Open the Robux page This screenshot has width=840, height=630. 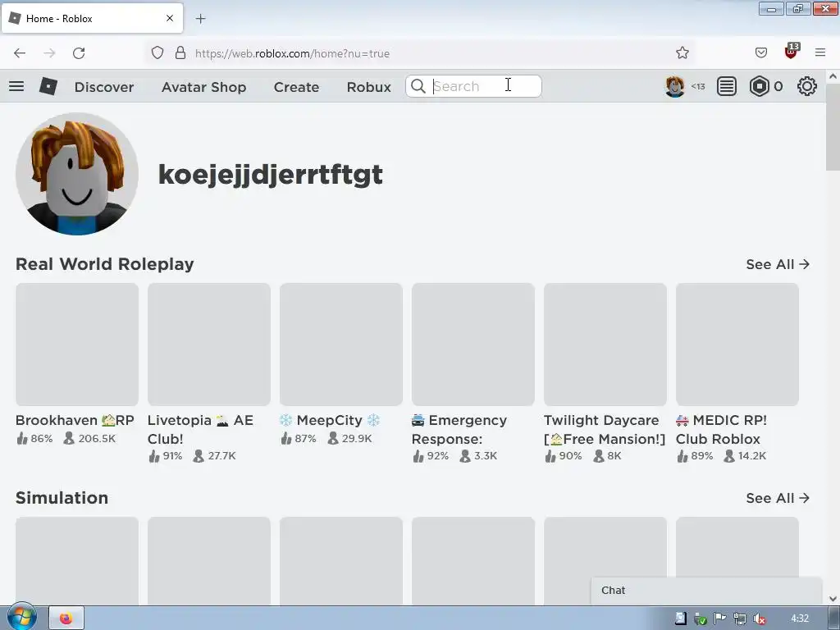click(368, 87)
